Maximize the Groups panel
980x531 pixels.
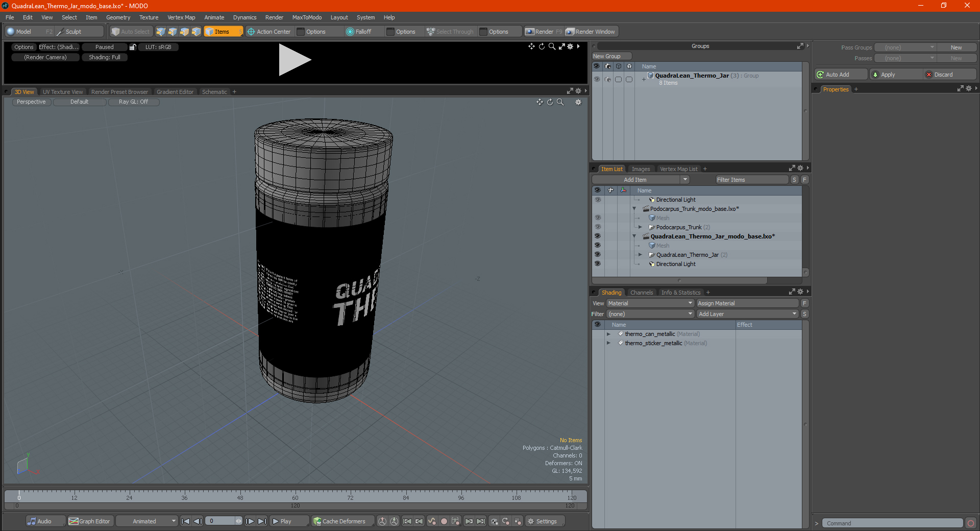point(800,46)
